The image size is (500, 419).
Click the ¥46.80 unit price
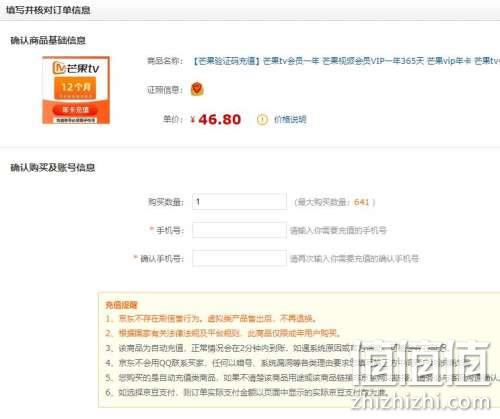(x=216, y=119)
